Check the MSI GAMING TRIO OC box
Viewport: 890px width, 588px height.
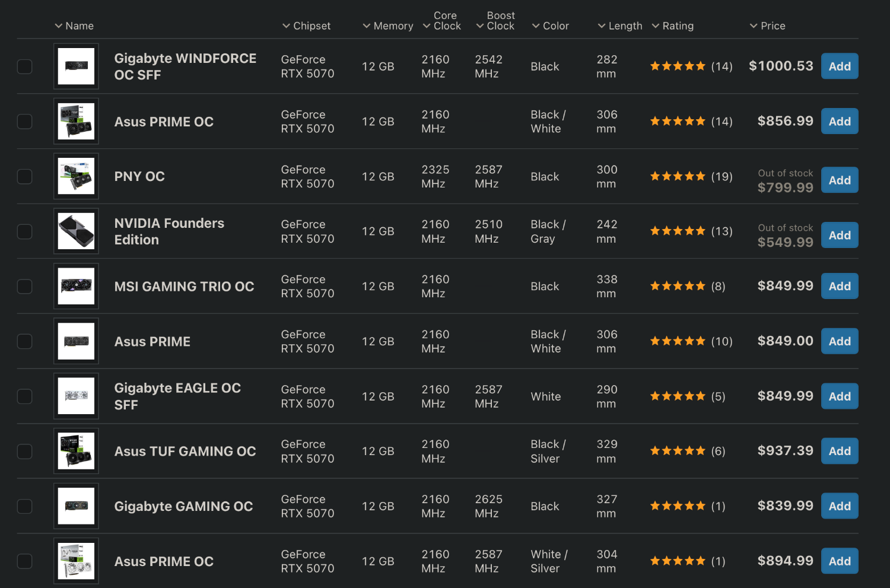[x=24, y=287]
